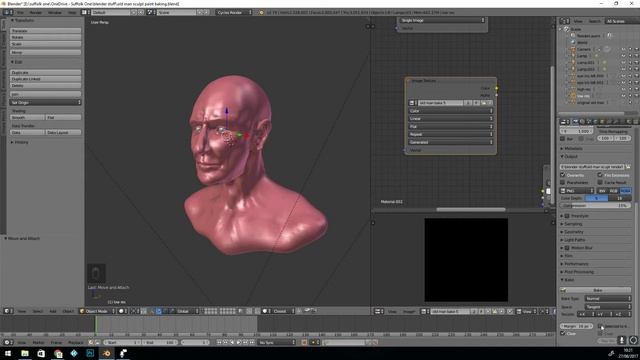This screenshot has height=360, width=640.
Task: Expand the Performance panel
Action: click(576, 264)
